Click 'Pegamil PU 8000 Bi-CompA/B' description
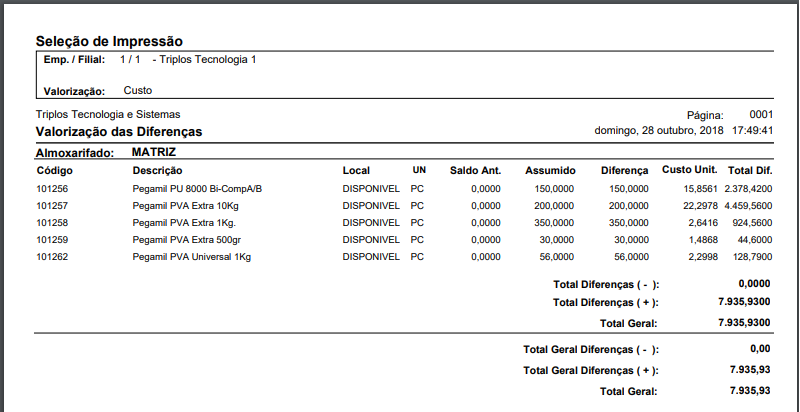The height and width of the screenshot is (412, 800). tap(197, 189)
